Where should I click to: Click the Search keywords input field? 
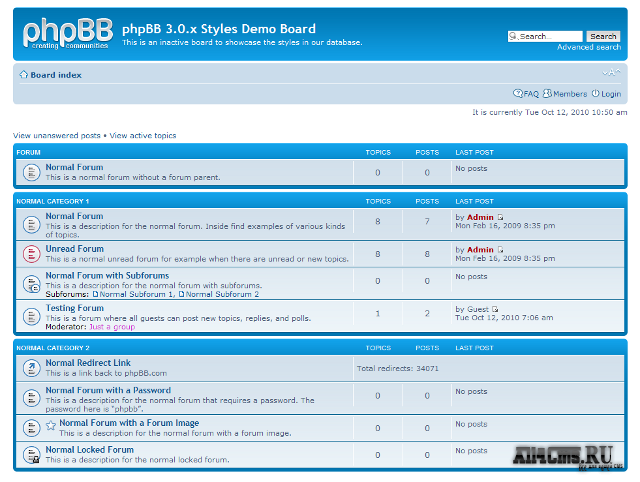(545, 36)
